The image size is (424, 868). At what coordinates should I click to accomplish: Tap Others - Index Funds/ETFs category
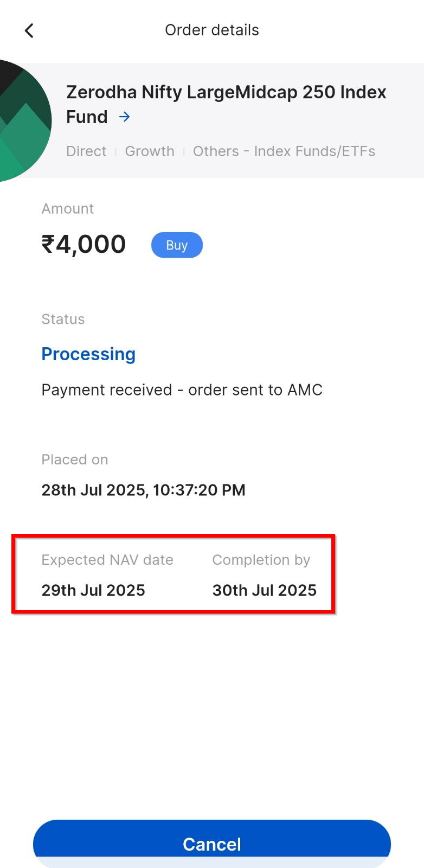(284, 151)
